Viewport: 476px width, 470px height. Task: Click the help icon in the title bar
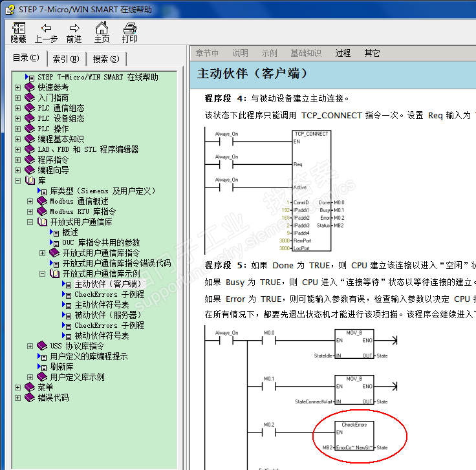click(10, 10)
